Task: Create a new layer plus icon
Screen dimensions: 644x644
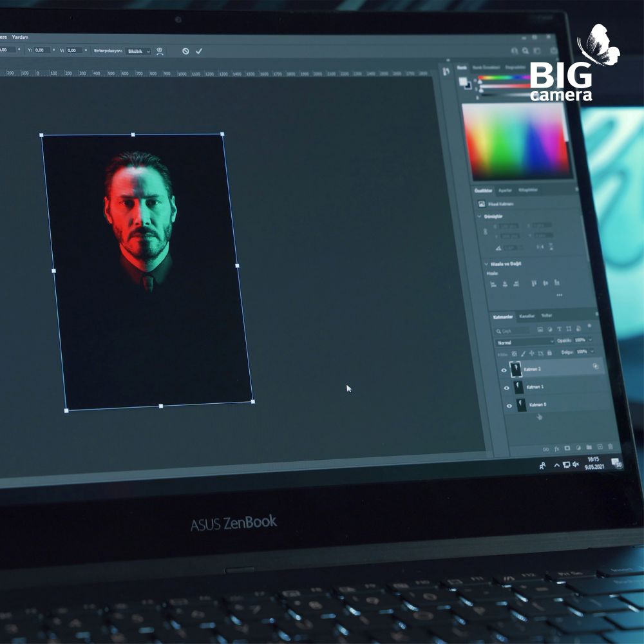Action: pos(600,446)
